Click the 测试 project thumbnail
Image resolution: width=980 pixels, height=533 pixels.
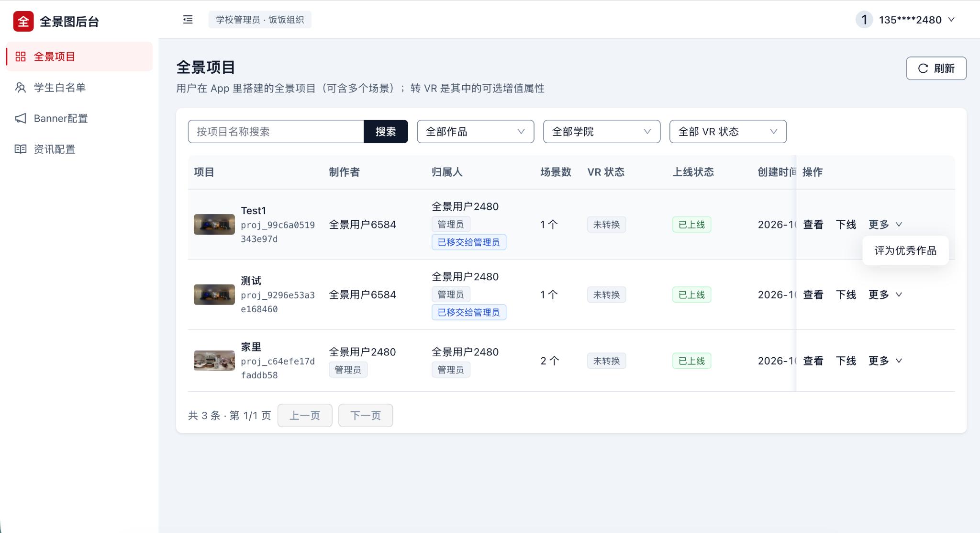coord(214,295)
